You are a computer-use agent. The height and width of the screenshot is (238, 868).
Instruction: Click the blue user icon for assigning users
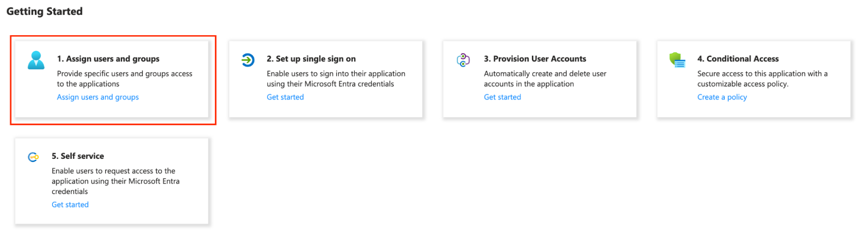coord(36,60)
